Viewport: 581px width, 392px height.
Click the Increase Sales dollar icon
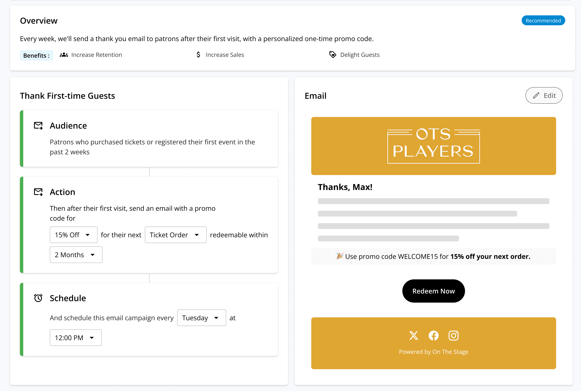click(198, 55)
